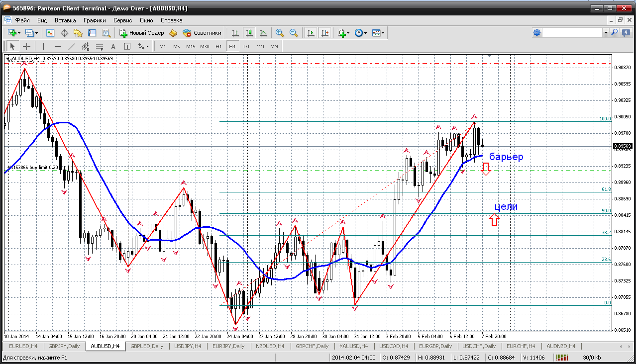Screen dimensions: 636x364
Task: Click the '0.89569' current price label
Action: (622, 146)
